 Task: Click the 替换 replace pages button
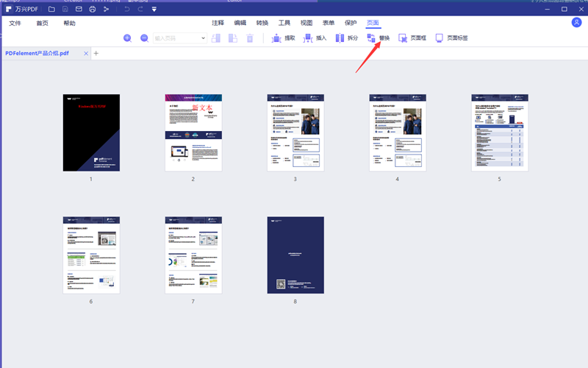379,38
